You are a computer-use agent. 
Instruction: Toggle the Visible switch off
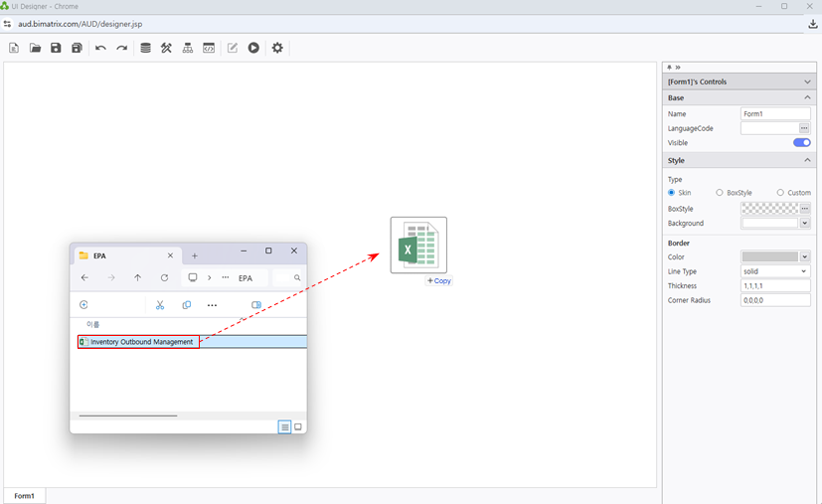801,143
